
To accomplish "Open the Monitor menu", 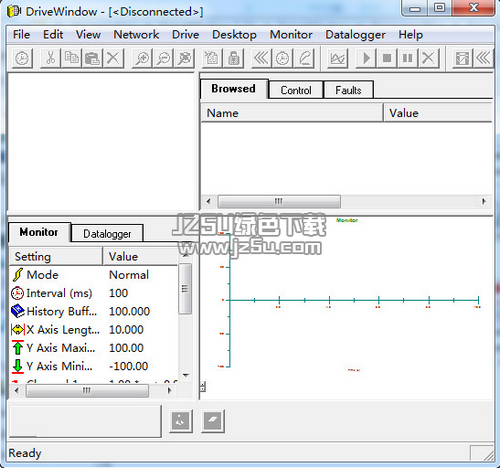I will click(x=291, y=34).
